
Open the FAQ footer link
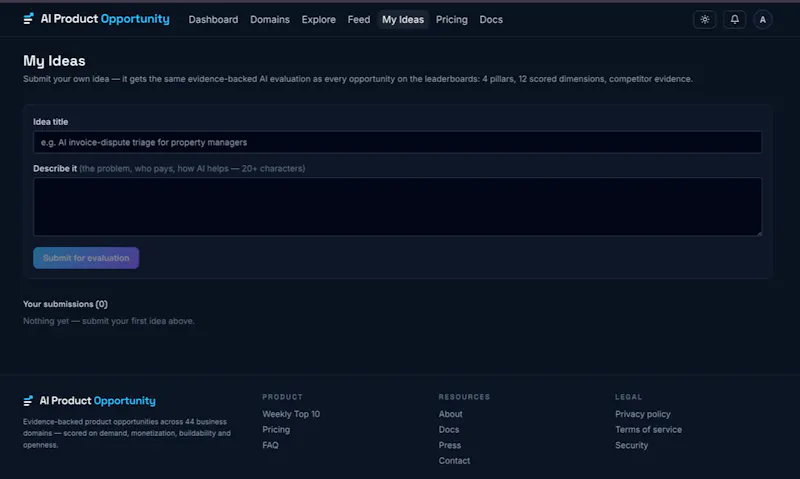pyautogui.click(x=270, y=445)
